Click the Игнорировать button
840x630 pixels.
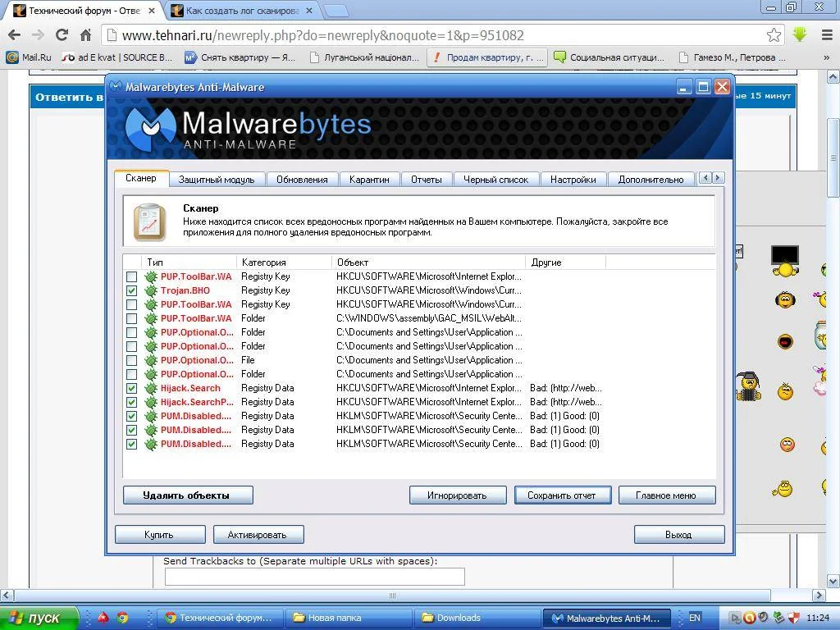point(458,495)
